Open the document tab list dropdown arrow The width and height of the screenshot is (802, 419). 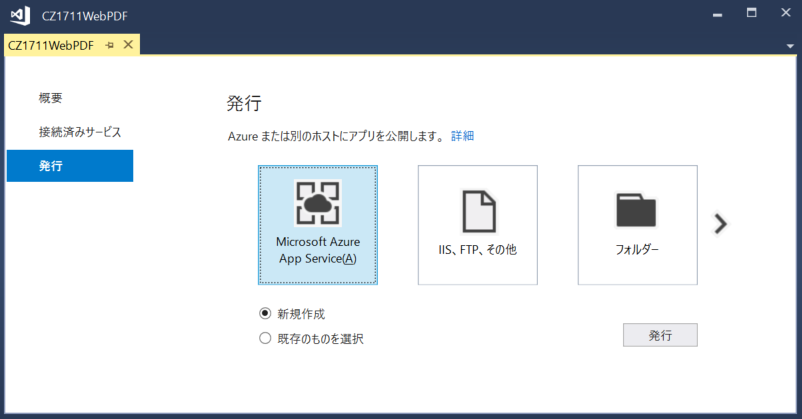tap(790, 46)
